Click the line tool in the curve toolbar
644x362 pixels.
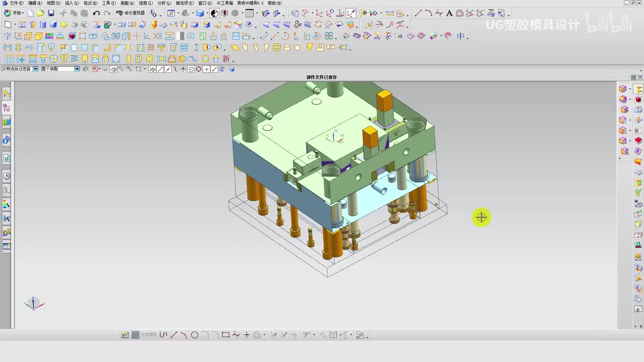click(418, 13)
